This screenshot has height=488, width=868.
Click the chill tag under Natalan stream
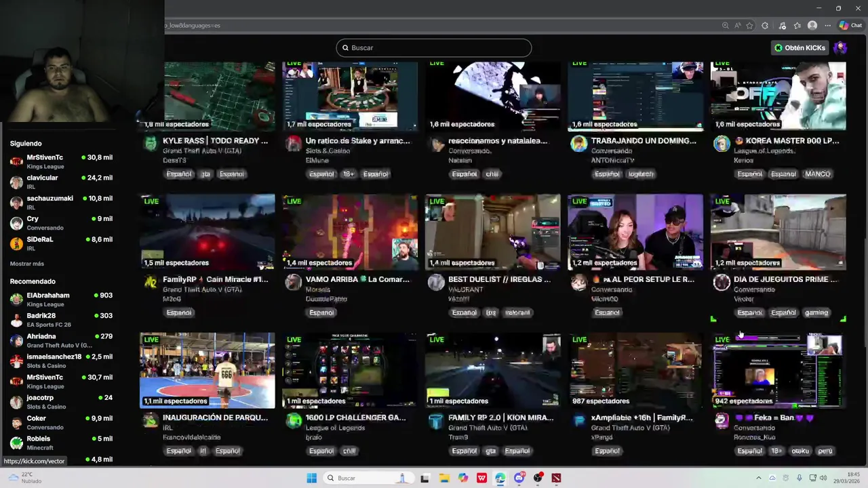click(492, 174)
